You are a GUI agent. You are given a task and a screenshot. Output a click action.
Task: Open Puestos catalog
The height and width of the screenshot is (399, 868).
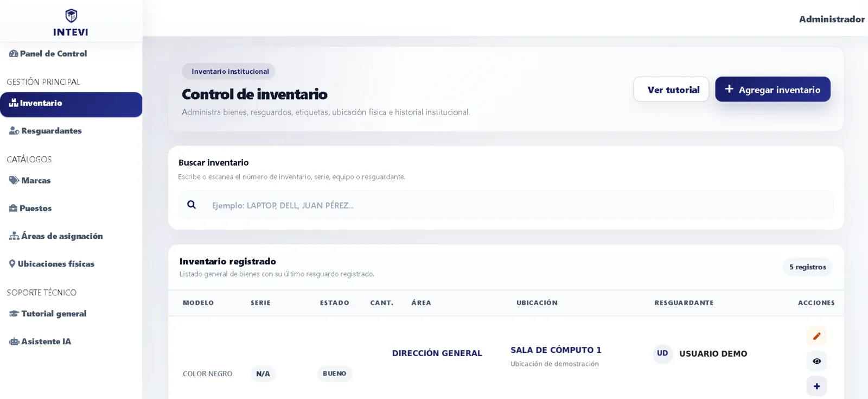[30, 208]
